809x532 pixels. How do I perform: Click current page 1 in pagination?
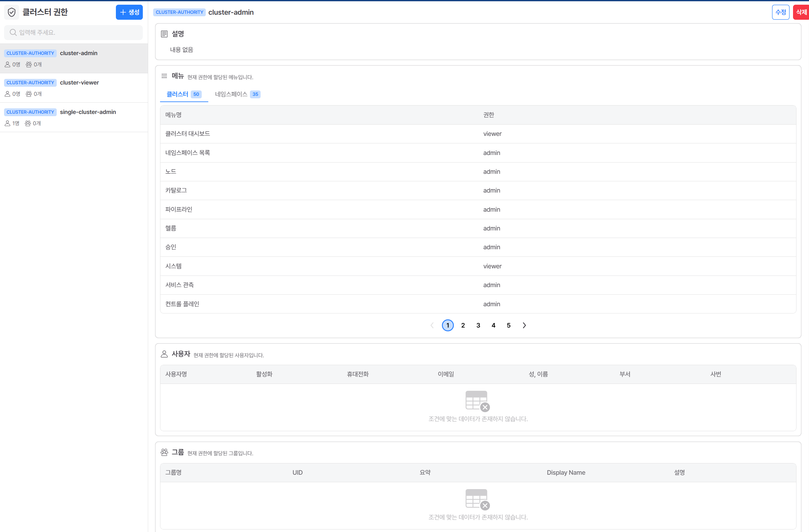pyautogui.click(x=448, y=325)
